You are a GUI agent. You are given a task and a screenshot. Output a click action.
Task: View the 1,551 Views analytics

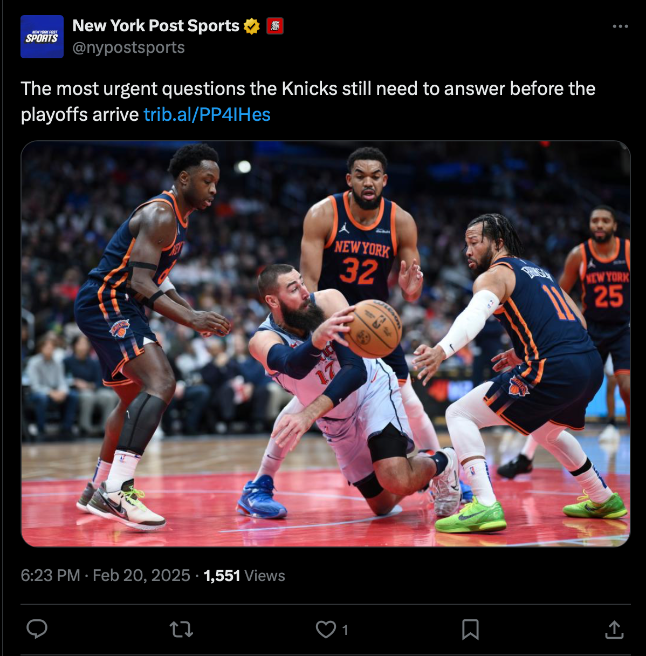point(244,576)
